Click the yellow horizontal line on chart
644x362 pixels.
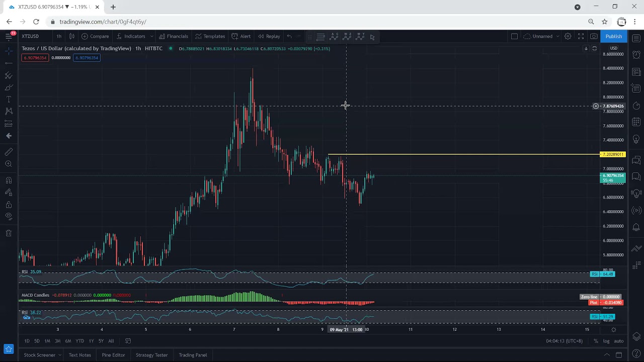[x=463, y=154]
